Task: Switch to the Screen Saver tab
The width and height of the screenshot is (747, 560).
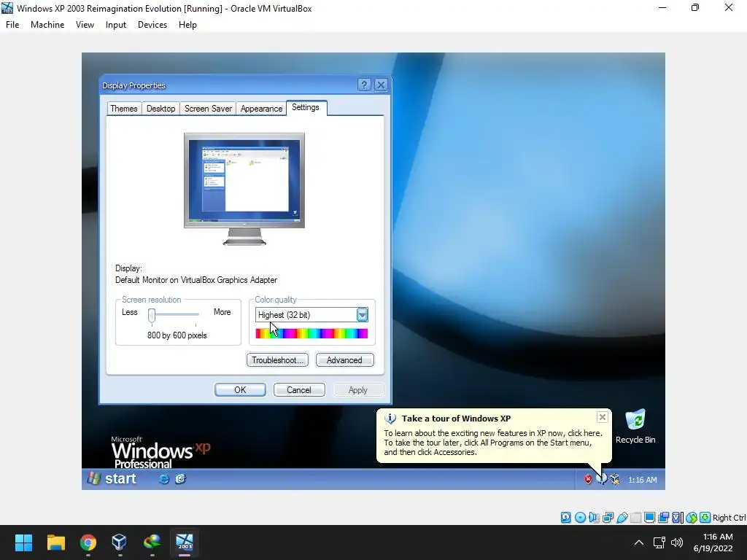Action: coord(208,109)
